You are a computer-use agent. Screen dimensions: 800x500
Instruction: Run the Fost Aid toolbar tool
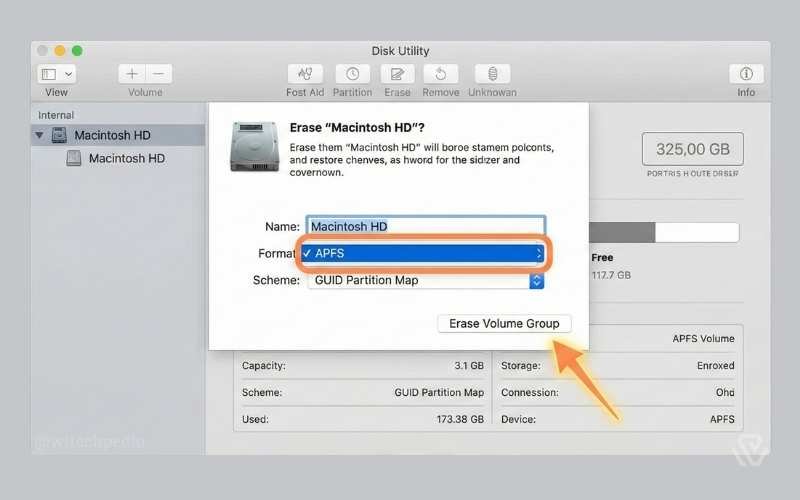[305, 74]
